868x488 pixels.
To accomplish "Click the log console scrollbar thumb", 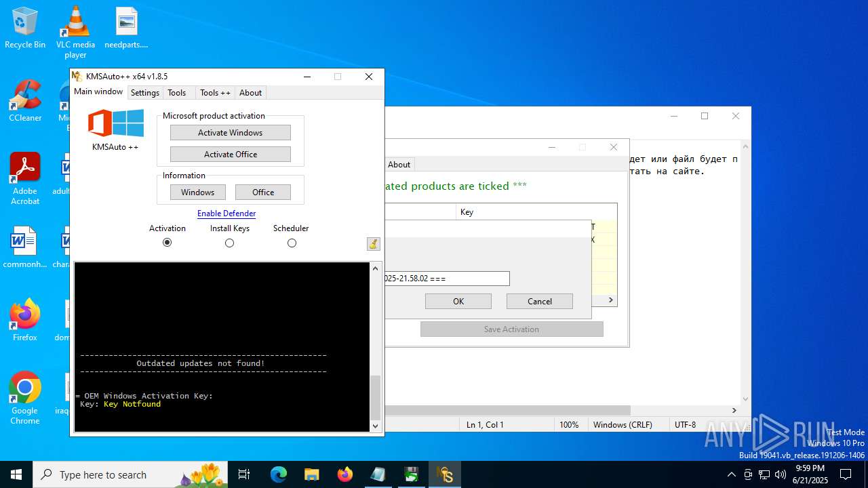I will (x=376, y=397).
